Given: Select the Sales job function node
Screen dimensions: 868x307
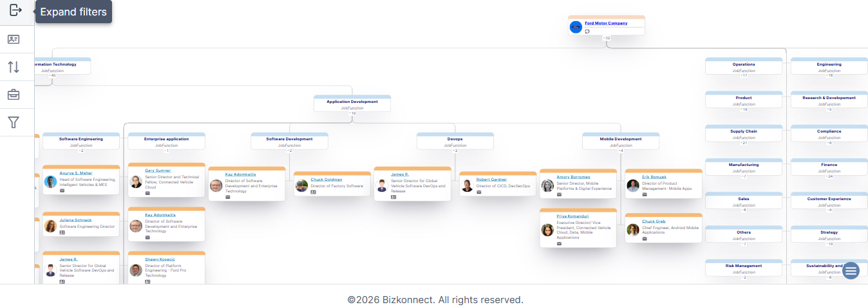Looking at the screenshot, I should [x=744, y=201].
